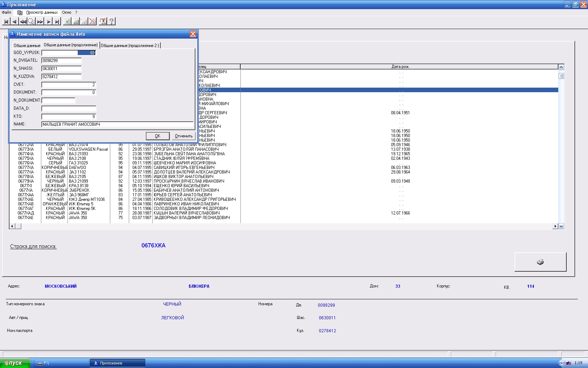Click the Строка для поиска label
588x368 pixels.
[x=33, y=246]
